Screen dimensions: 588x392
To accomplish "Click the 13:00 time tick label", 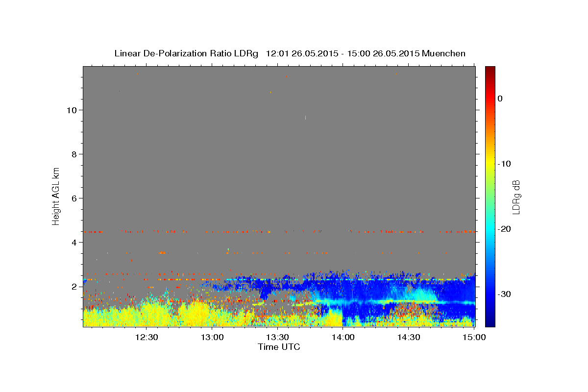I will point(212,337).
